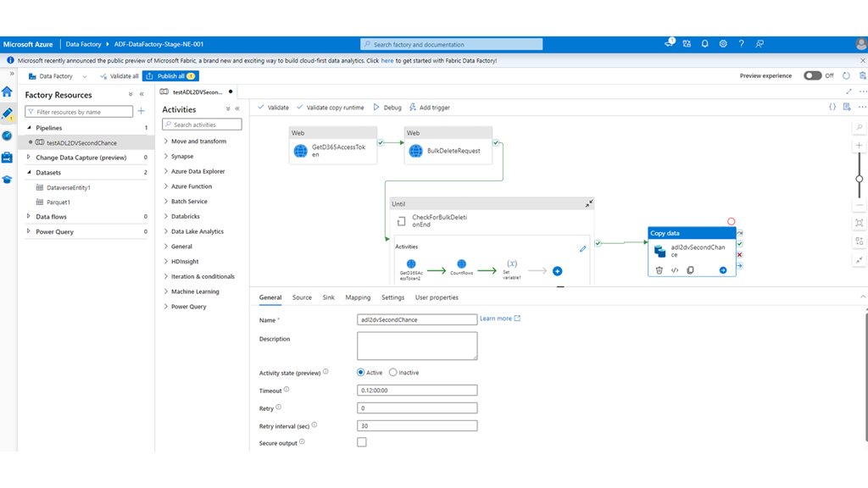Viewport: 868px width, 488px height.
Task: Open the settings gear in header
Action: click(x=723, y=44)
